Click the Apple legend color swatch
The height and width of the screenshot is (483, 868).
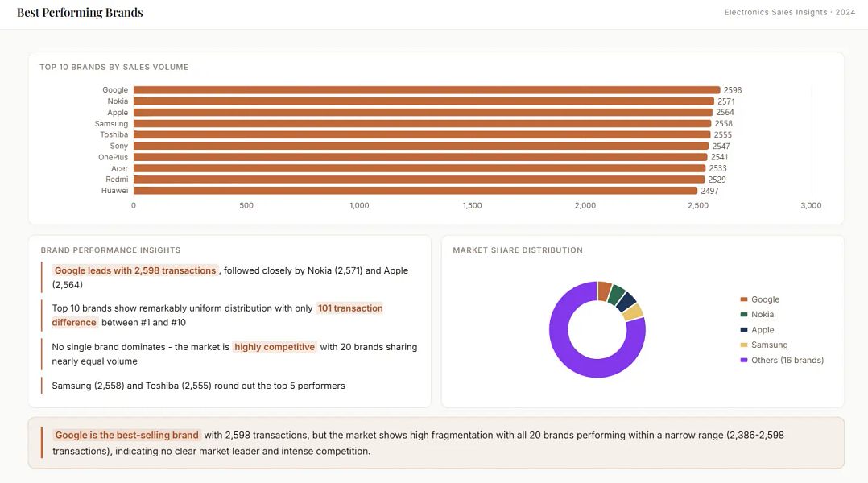tap(743, 330)
